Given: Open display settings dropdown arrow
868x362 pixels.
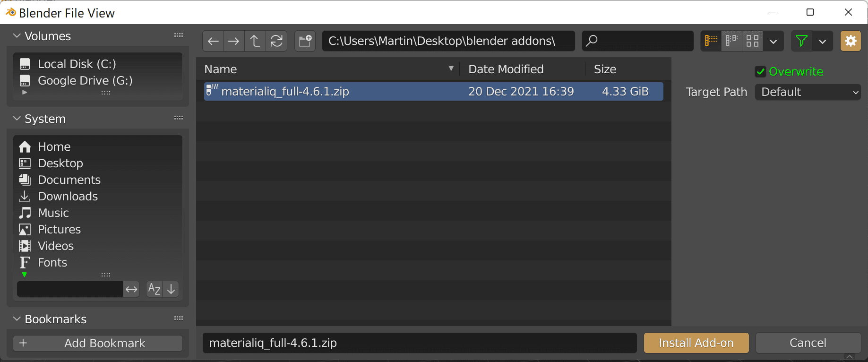Looking at the screenshot, I should tap(773, 41).
